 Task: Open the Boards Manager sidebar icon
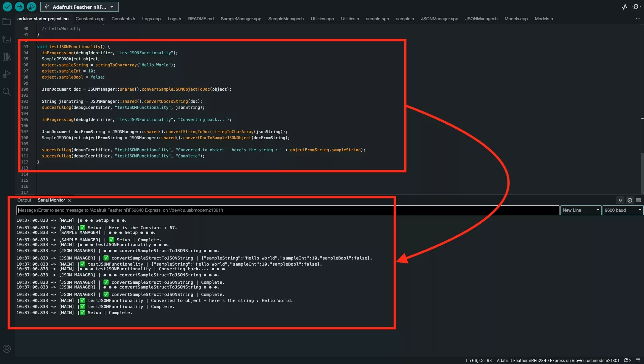(7, 39)
